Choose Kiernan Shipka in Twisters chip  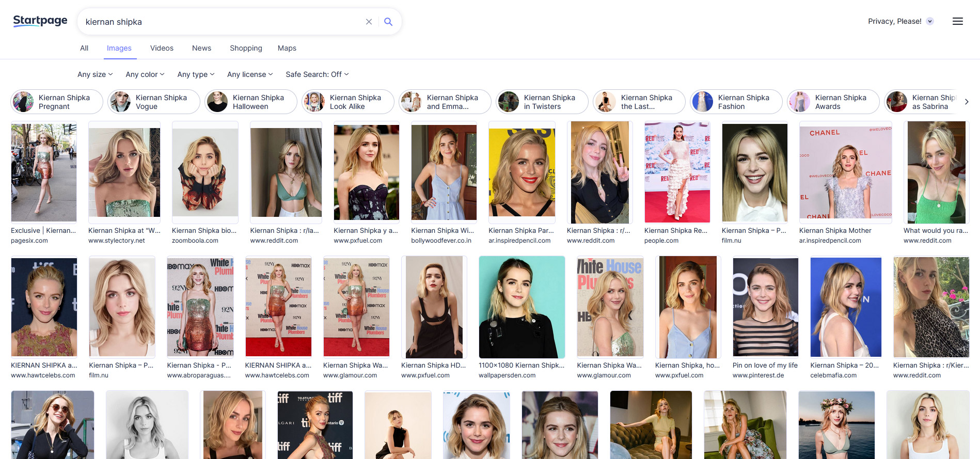[542, 102]
